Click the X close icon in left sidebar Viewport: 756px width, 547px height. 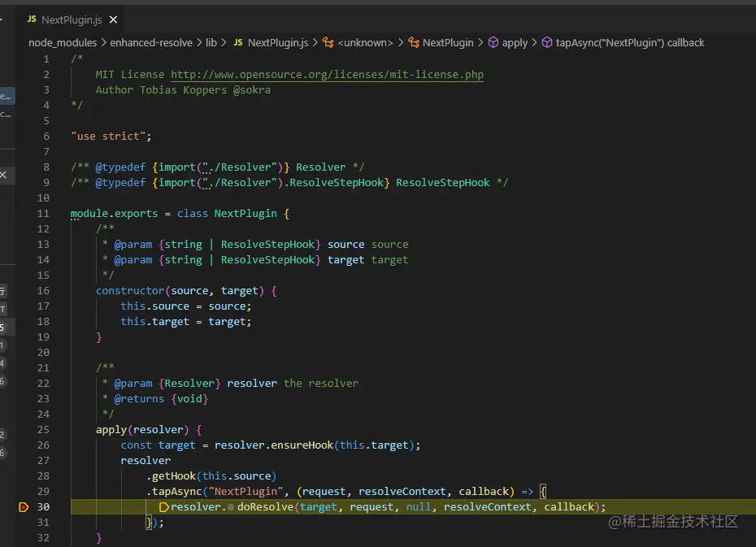pos(3,175)
